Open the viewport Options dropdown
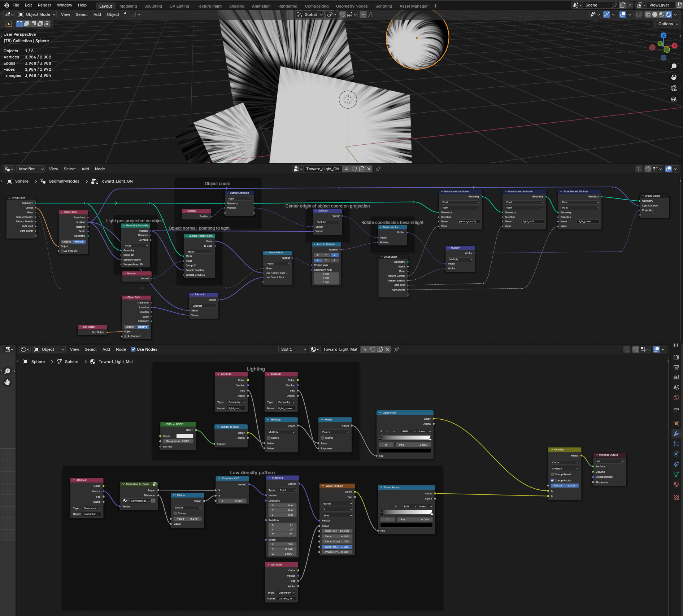Image resolution: width=683 pixels, height=616 pixels. (668, 24)
